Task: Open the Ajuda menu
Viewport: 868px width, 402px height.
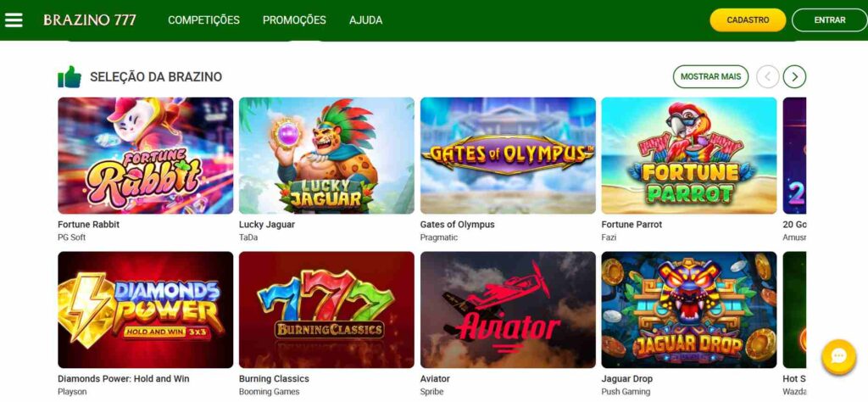Action: pyautogui.click(x=366, y=20)
